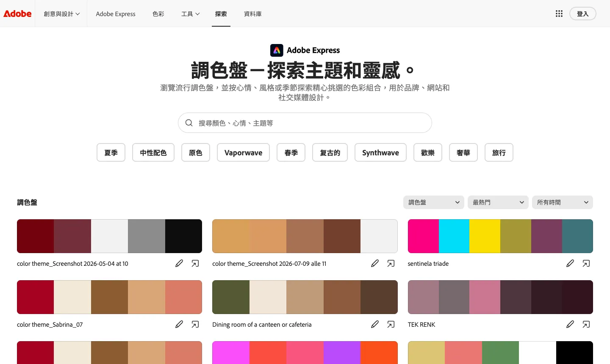Edit the sentinela triade palette
Viewport: 610px width, 364px height.
coord(570,263)
